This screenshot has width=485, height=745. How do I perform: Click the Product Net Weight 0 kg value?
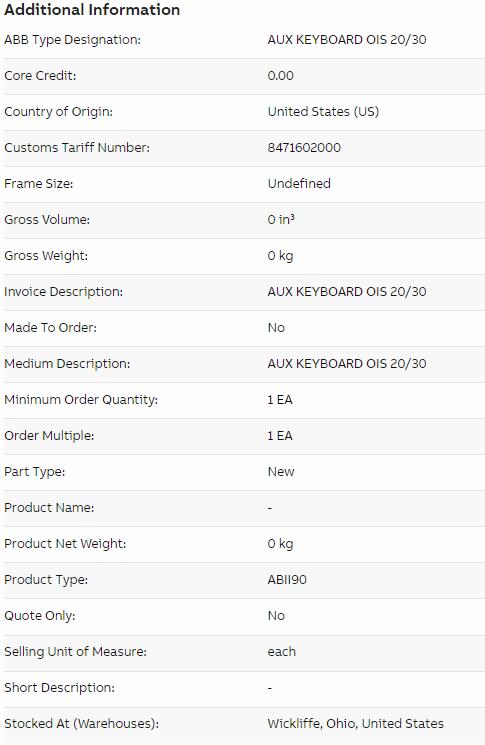coord(280,544)
